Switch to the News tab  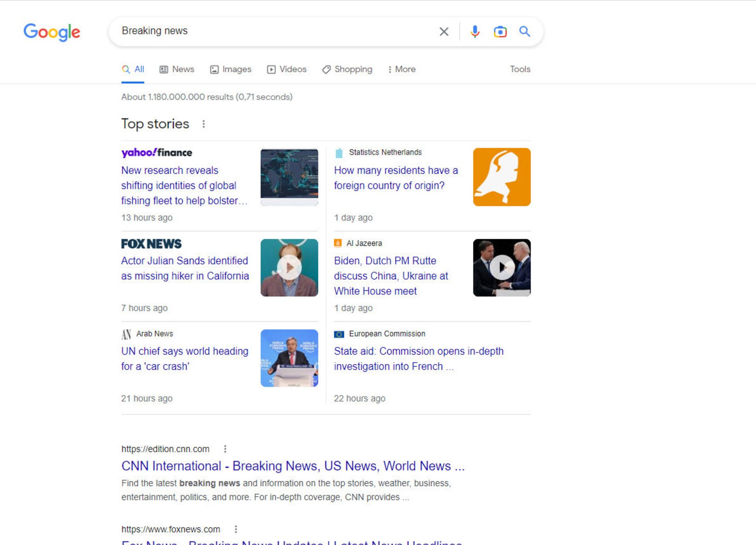[x=177, y=69]
